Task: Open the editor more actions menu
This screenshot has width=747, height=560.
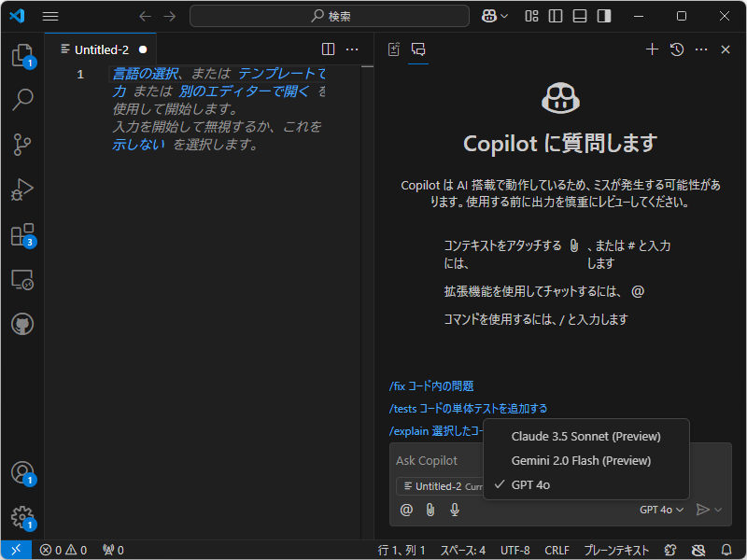Action: 352,49
